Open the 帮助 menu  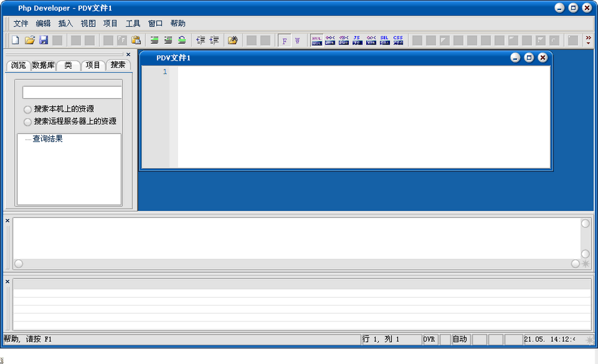[x=177, y=24]
